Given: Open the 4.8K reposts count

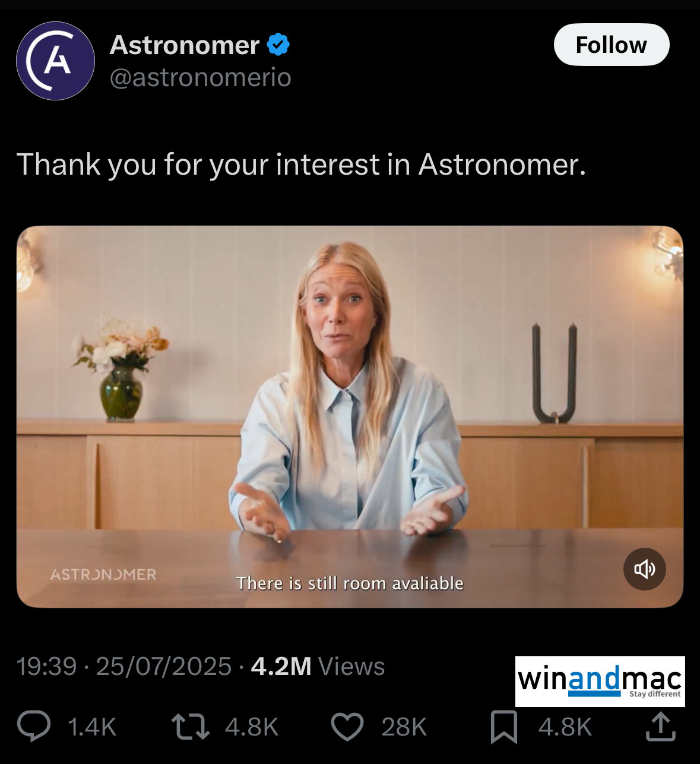Looking at the screenshot, I should click(252, 727).
